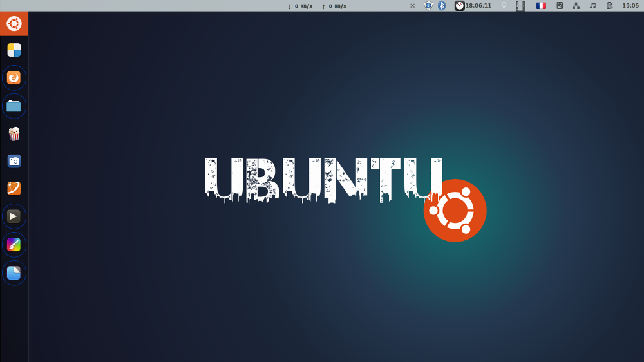The image size is (644, 362).
Task: Click the 19:05 panel clock
Action: point(630,6)
